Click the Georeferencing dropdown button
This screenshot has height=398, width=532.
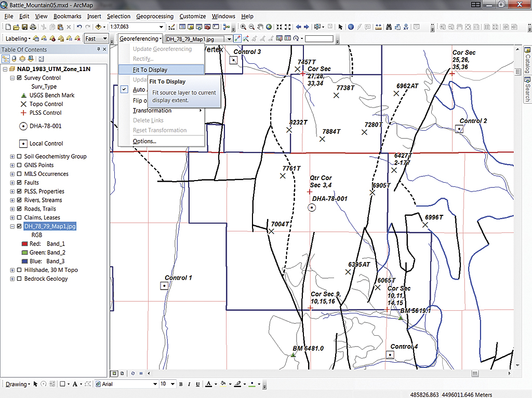(x=140, y=38)
